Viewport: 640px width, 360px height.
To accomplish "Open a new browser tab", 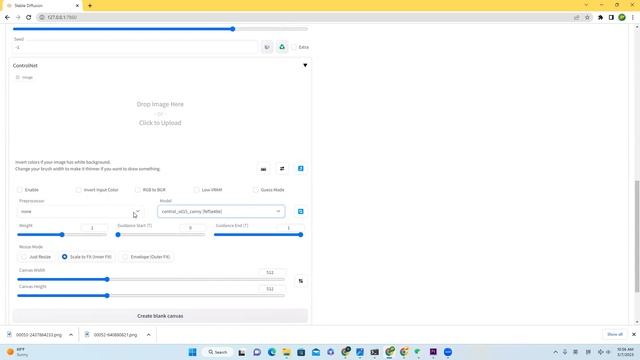I will [x=90, y=6].
